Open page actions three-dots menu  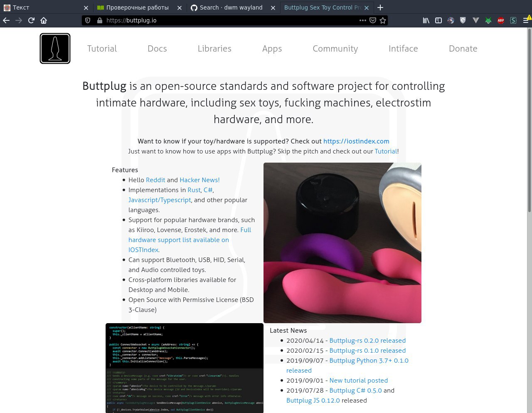362,20
